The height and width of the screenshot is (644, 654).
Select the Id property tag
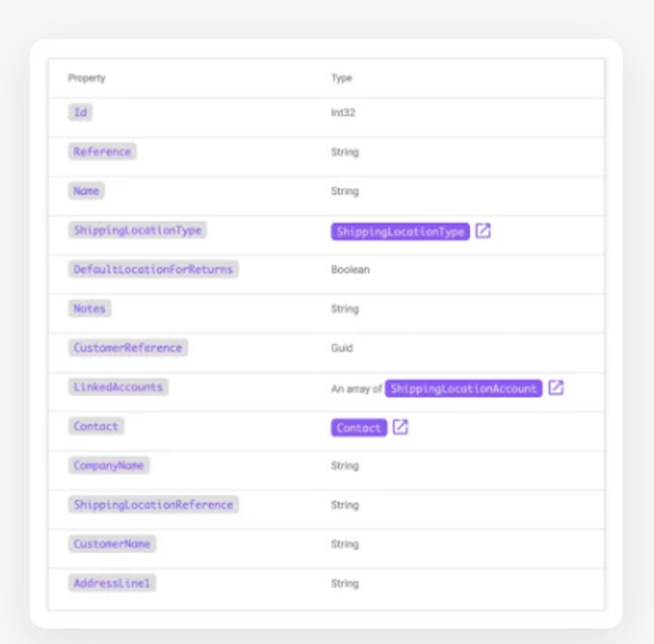pyautogui.click(x=80, y=112)
